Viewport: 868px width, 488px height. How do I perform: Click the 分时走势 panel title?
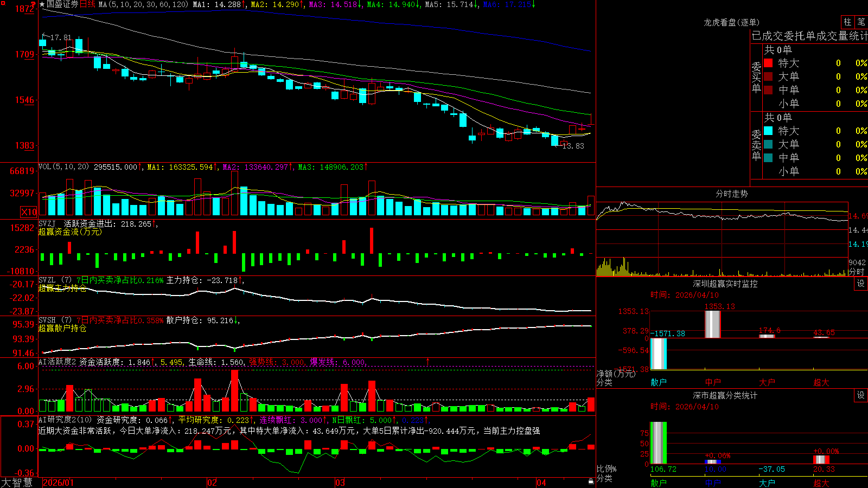[x=732, y=194]
